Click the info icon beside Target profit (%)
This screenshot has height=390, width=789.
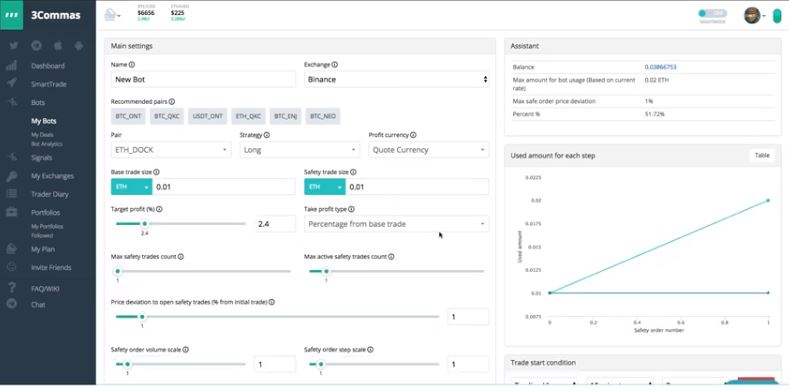tap(159, 209)
